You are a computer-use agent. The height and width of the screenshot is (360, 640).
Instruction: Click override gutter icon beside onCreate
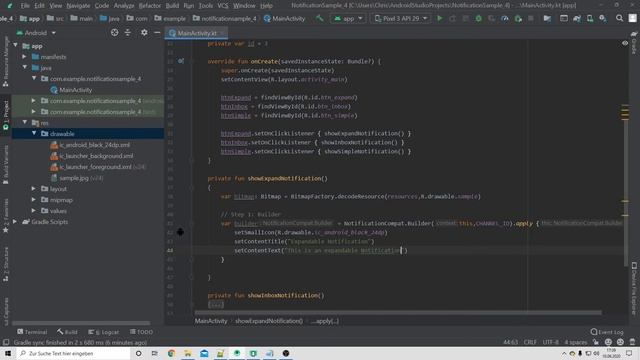point(181,61)
